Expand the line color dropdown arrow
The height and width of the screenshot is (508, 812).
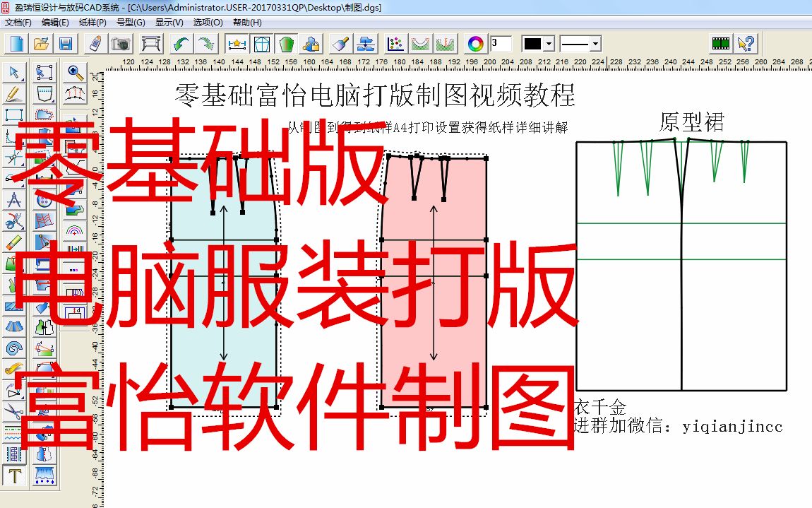pyautogui.click(x=549, y=44)
